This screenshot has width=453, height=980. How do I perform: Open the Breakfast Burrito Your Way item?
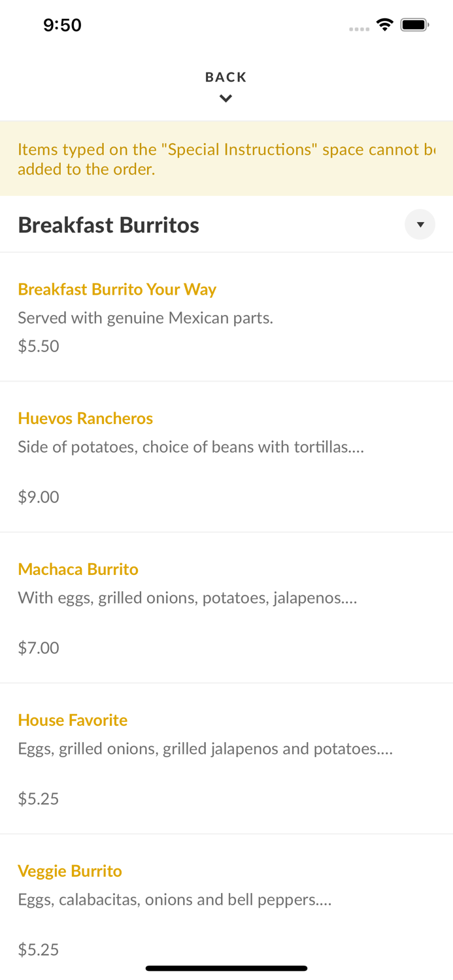pos(117,289)
